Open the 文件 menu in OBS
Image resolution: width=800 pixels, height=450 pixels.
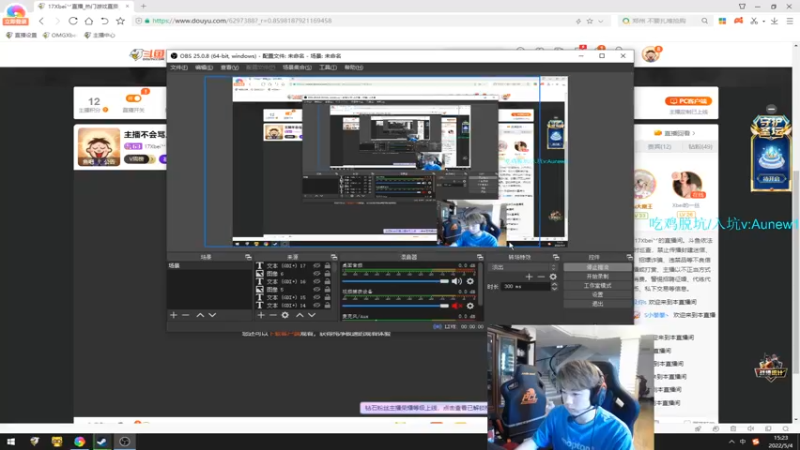(x=179, y=67)
